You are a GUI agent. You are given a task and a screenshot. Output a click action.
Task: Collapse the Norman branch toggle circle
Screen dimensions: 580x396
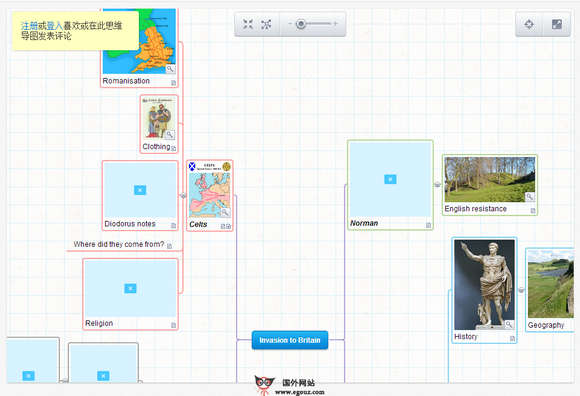pos(438,184)
